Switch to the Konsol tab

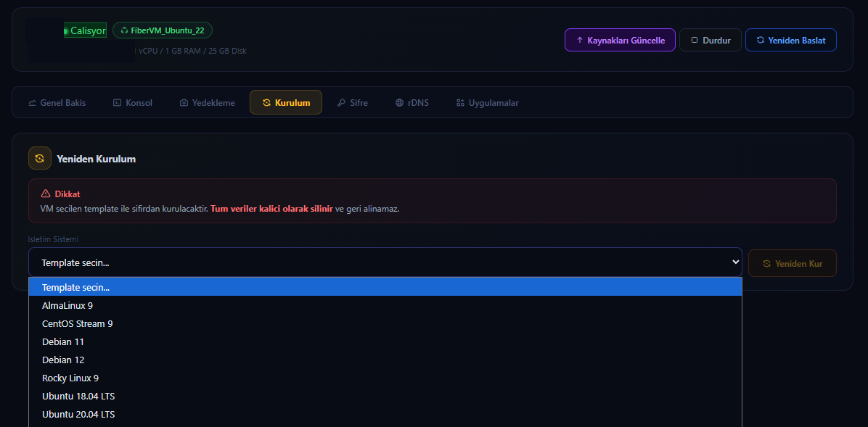132,102
